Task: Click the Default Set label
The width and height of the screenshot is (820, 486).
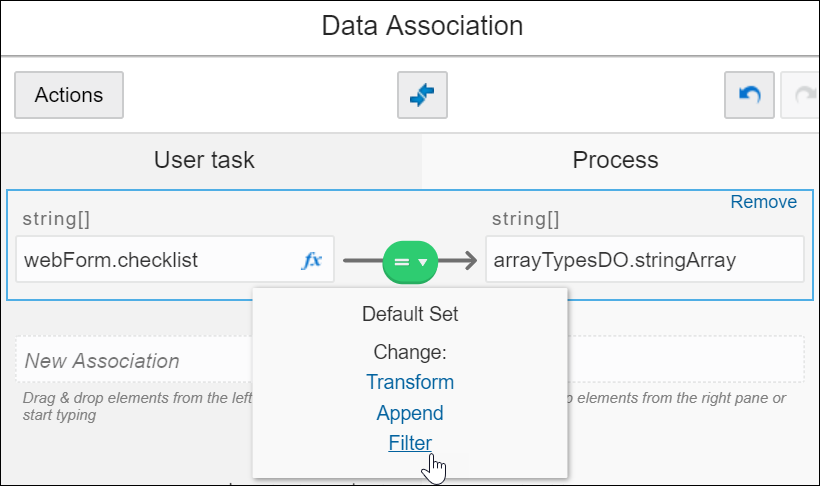Action: [410, 314]
